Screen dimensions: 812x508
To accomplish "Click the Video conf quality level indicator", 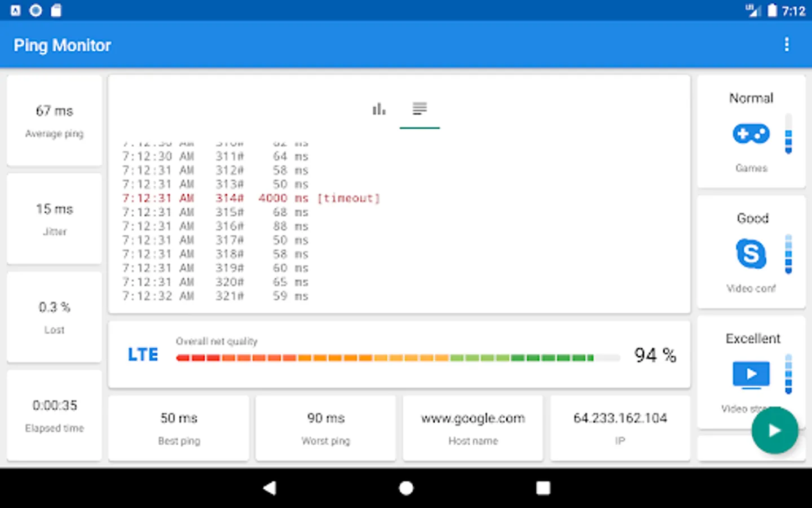I will [x=788, y=254].
